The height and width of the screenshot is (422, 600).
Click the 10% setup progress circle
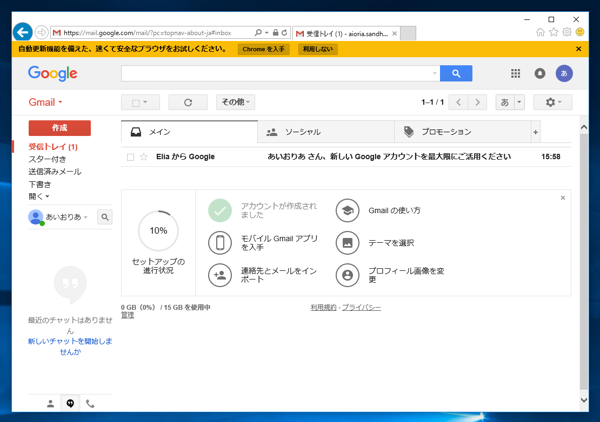[158, 231]
